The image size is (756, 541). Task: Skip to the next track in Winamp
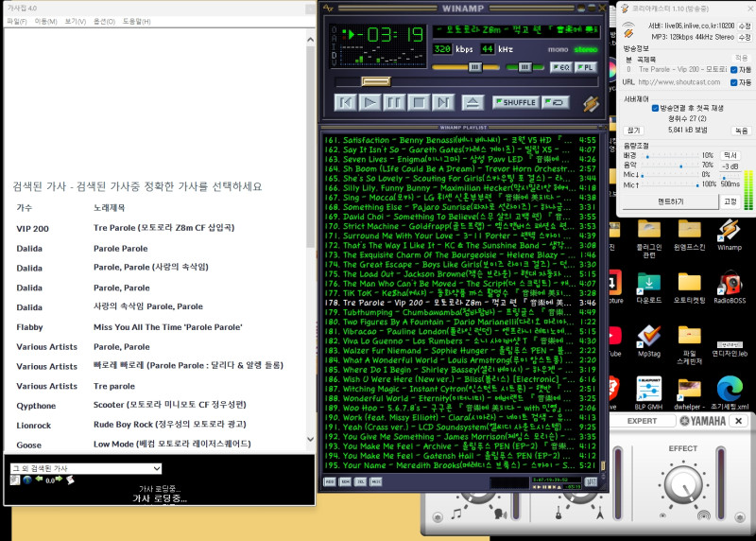[442, 101]
